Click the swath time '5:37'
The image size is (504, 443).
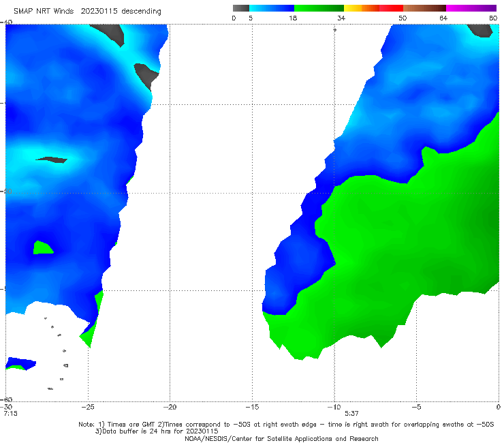[351, 414]
